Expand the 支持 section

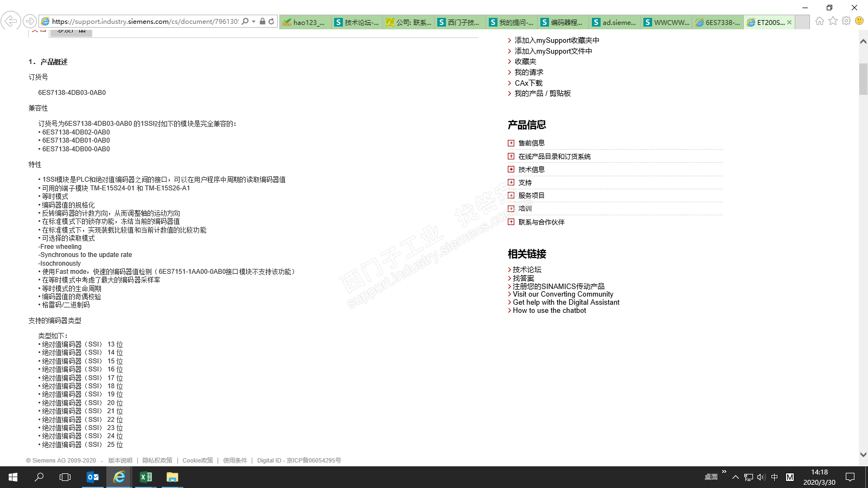tap(511, 182)
